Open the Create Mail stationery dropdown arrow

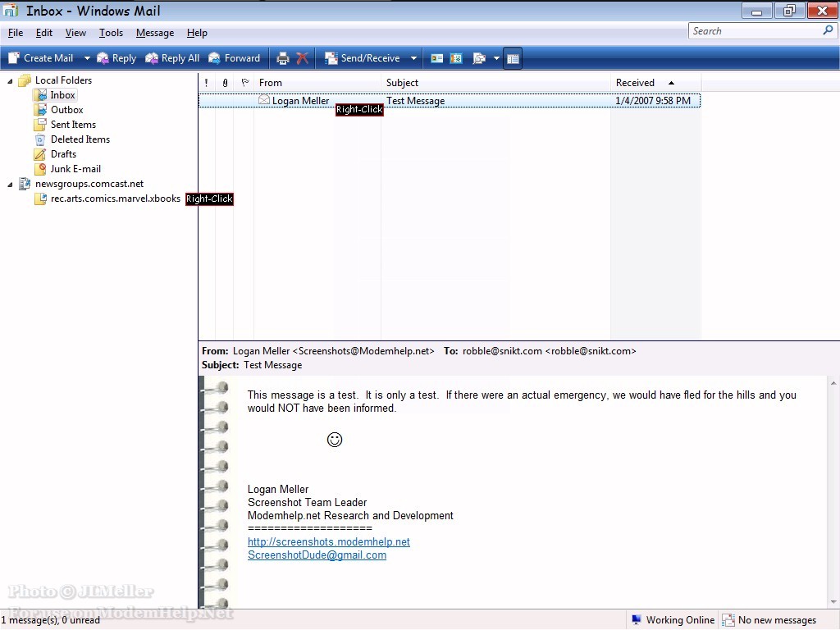click(x=87, y=58)
